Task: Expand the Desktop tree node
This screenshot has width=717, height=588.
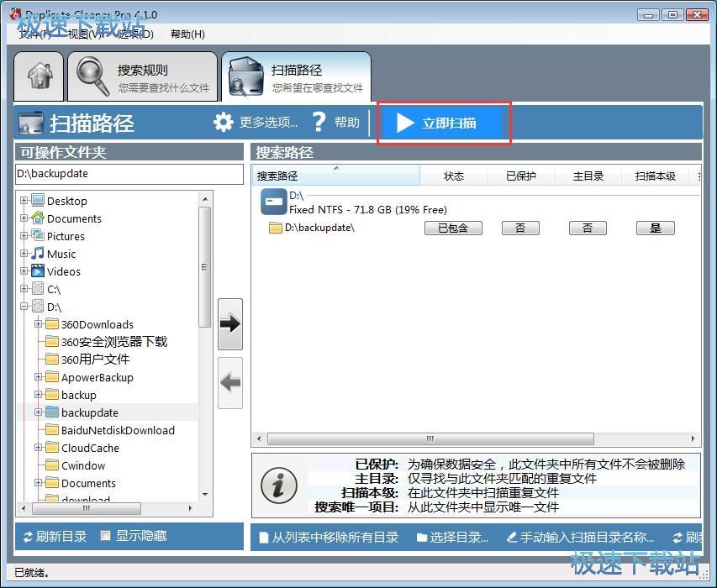Action: coord(24,200)
